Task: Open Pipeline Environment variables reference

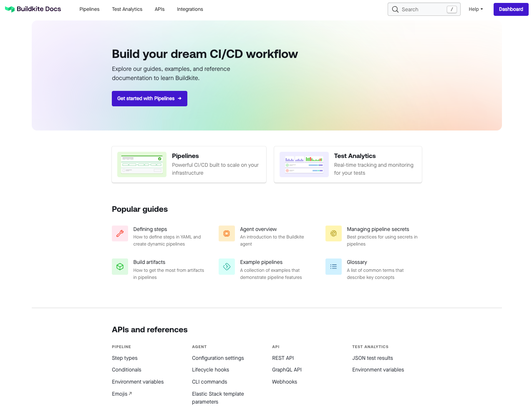Action: coord(138,382)
